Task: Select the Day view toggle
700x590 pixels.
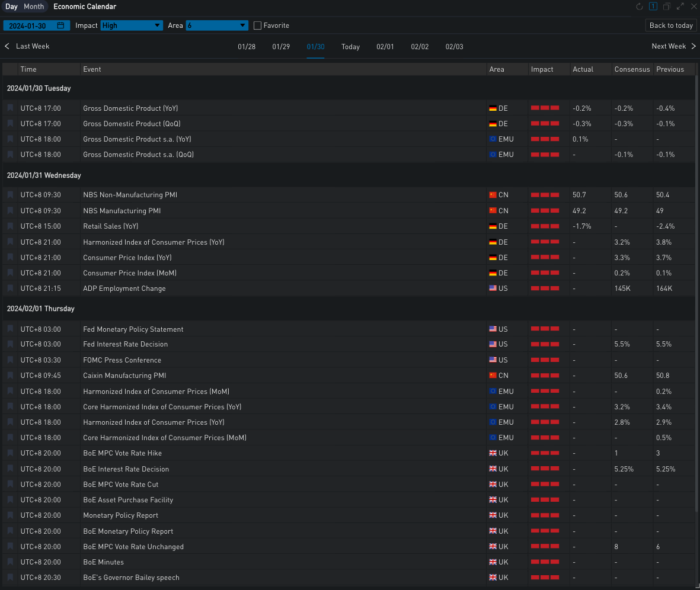Action: (x=11, y=7)
